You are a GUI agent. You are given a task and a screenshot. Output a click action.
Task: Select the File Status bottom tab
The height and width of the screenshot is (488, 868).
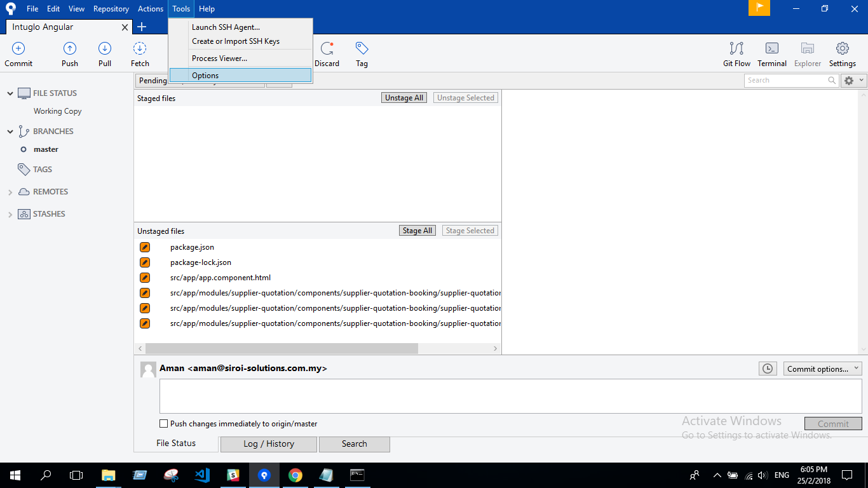tap(176, 444)
